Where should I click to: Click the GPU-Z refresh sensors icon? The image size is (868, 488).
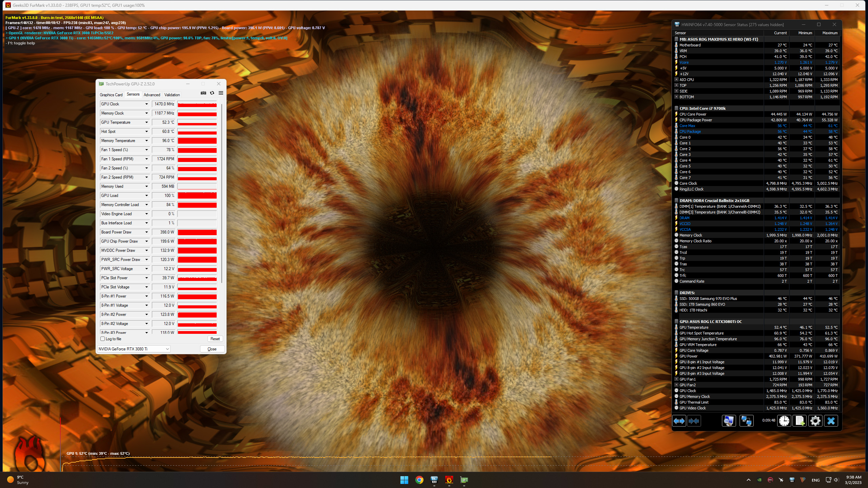tap(212, 93)
